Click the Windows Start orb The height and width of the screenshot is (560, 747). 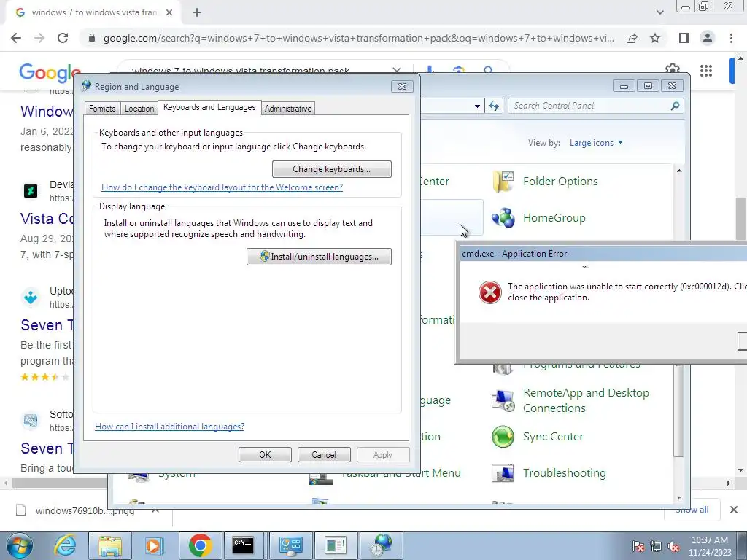[x=19, y=545]
